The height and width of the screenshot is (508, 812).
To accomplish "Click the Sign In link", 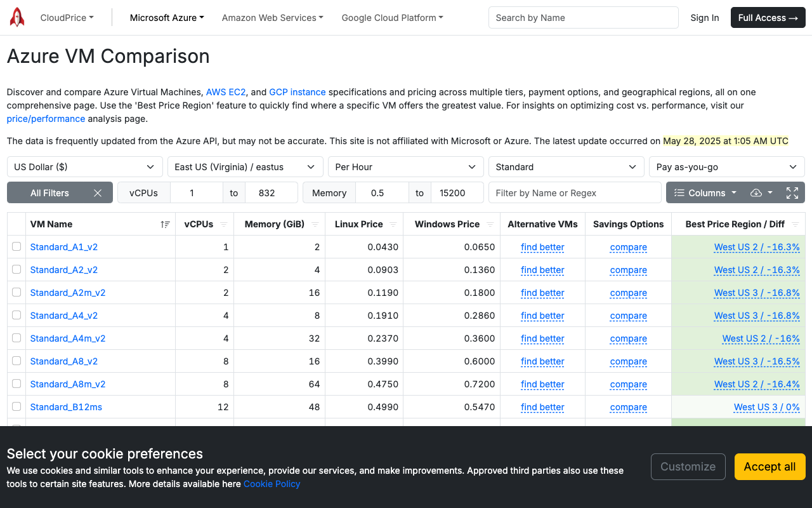I will point(705,18).
